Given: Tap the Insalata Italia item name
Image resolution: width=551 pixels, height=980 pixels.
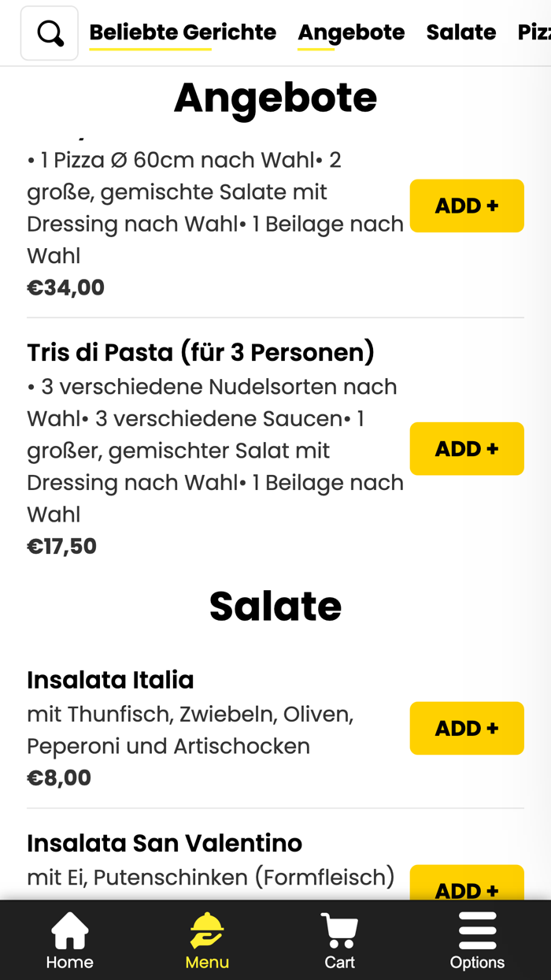Looking at the screenshot, I should point(110,679).
